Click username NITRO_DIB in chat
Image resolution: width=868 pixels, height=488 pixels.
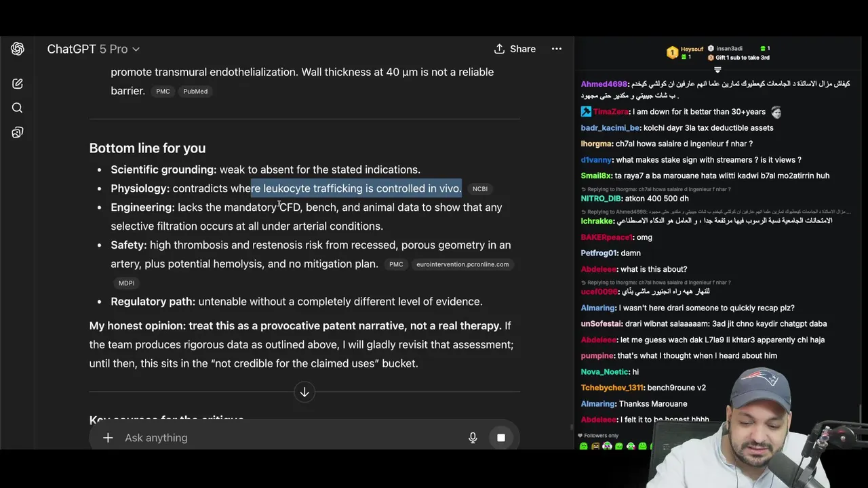601,199
